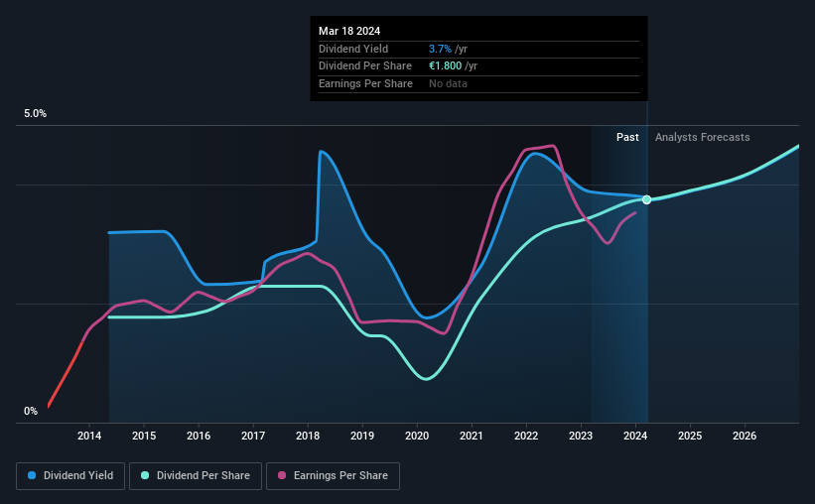Click the 5.0% y-axis label

click(35, 114)
